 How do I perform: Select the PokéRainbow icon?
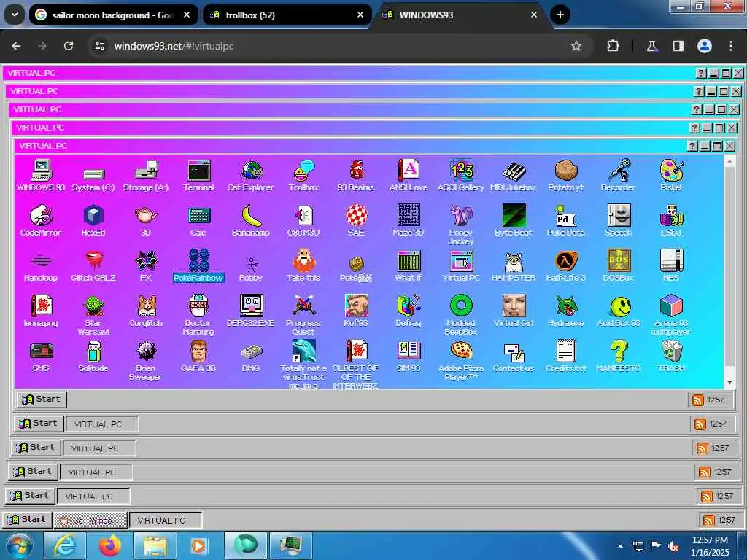(x=198, y=265)
